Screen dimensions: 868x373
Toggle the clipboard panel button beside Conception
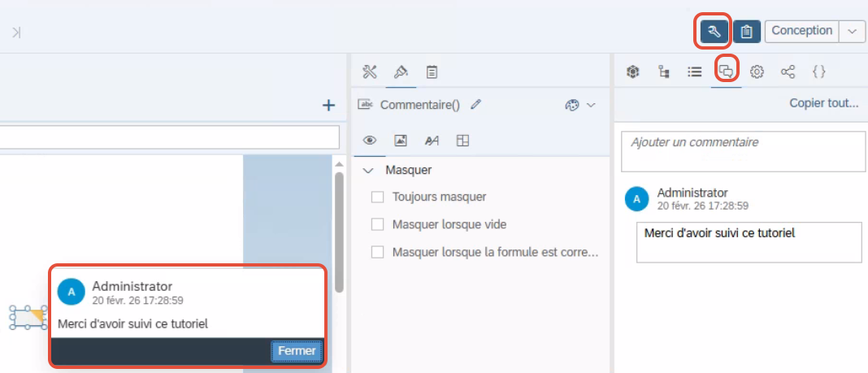747,32
